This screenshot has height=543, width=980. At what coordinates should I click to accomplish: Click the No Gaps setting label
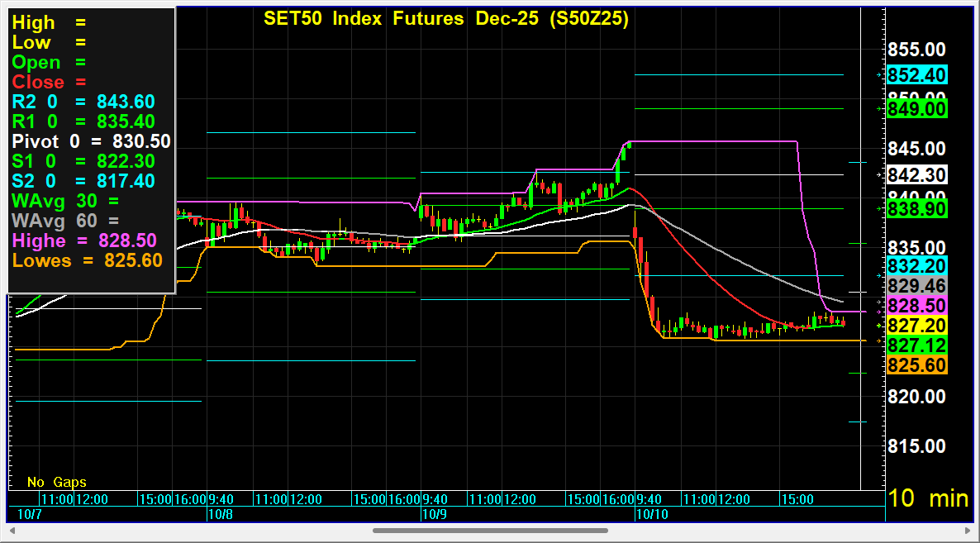tap(56, 482)
